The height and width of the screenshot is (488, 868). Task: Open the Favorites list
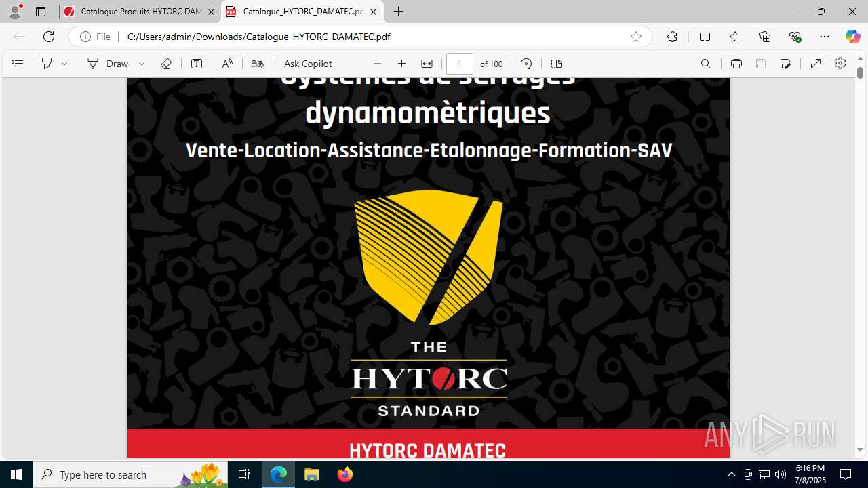coord(735,37)
